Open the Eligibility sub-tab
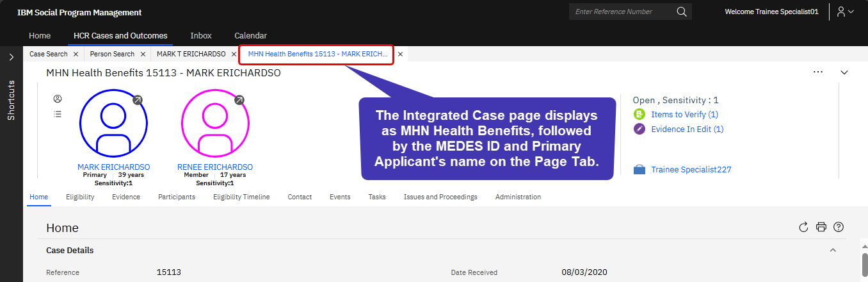This screenshot has height=282, width=868. (80, 197)
